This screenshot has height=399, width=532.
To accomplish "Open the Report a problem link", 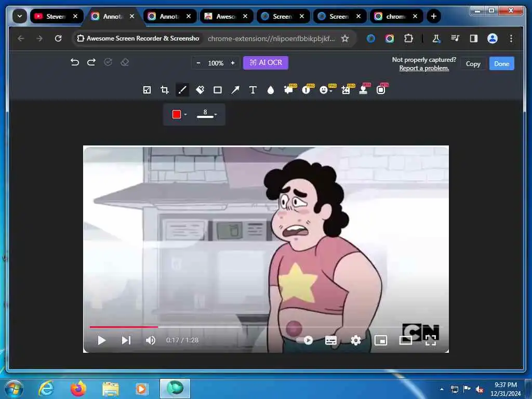I will [x=424, y=68].
